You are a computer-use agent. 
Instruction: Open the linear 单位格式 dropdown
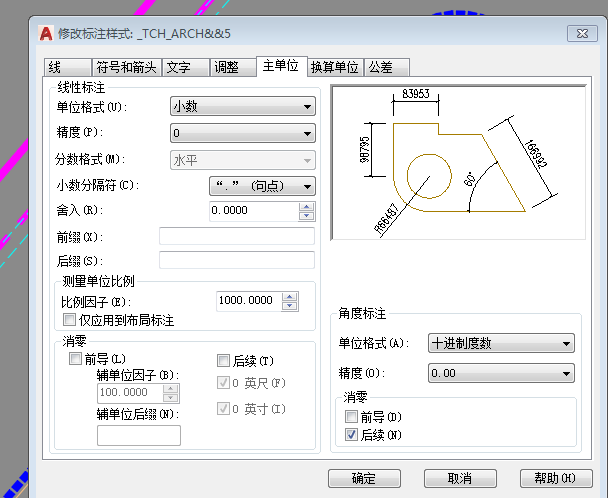tap(243, 106)
